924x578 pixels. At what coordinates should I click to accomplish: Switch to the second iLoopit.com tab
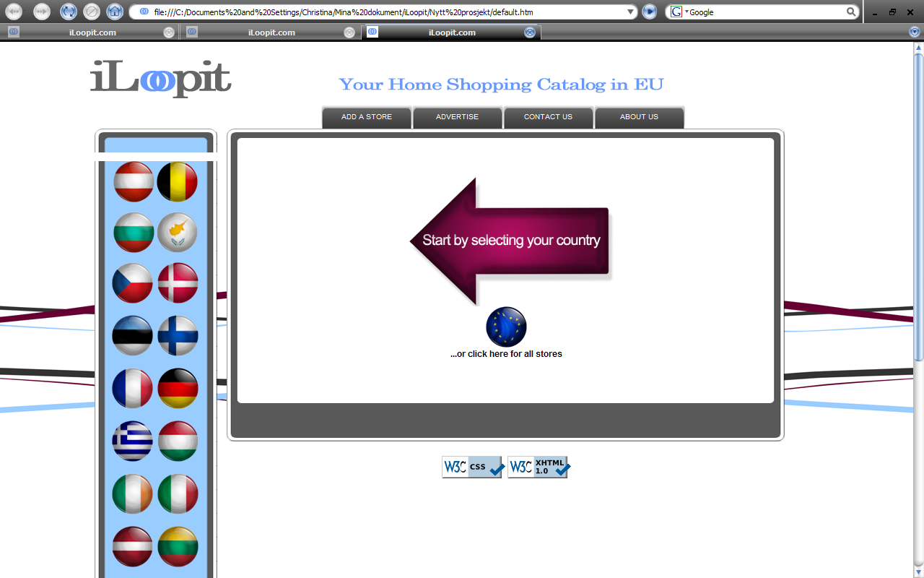[271, 33]
